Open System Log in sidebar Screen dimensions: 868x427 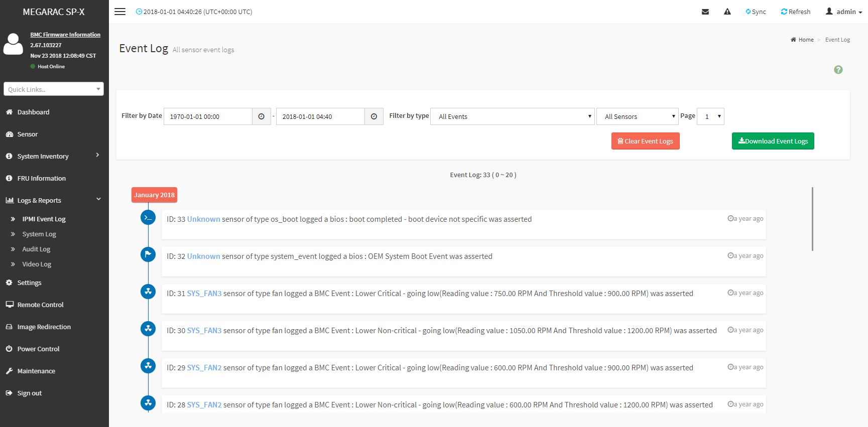[x=39, y=234]
